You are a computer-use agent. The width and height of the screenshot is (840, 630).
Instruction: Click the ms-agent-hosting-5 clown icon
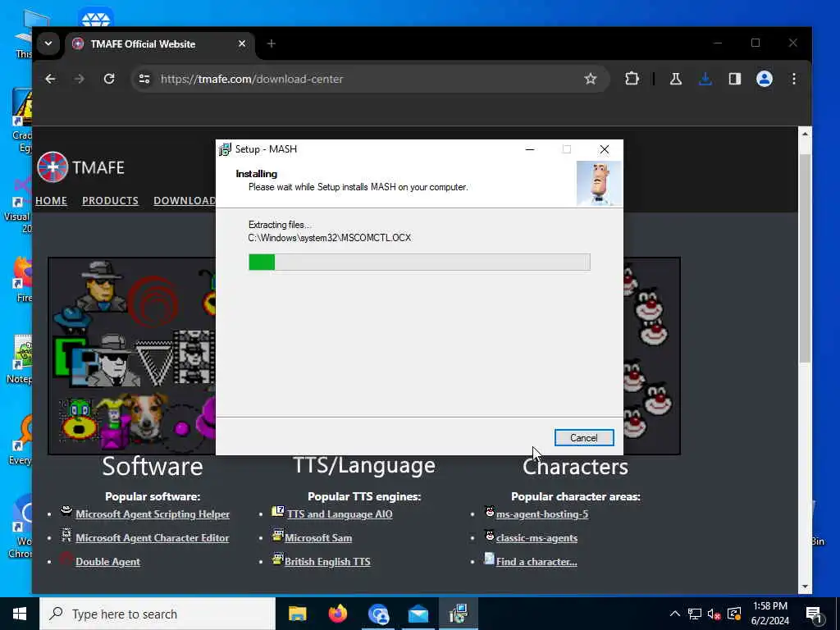click(x=489, y=510)
